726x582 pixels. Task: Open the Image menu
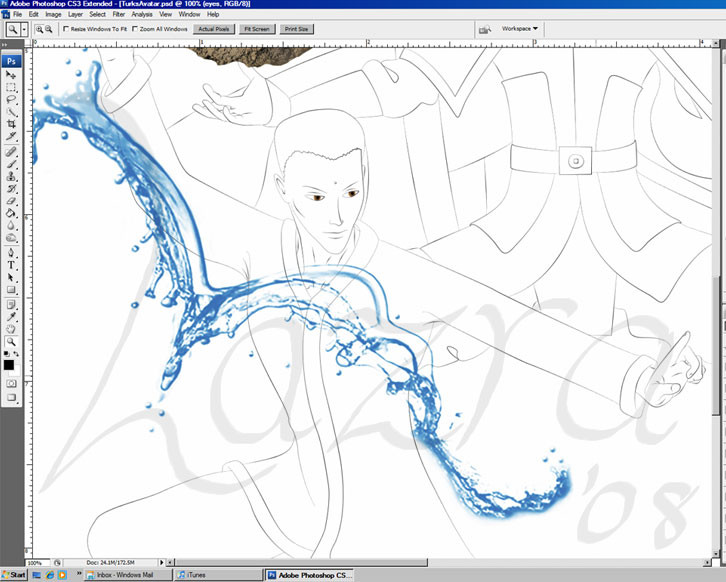[x=53, y=14]
